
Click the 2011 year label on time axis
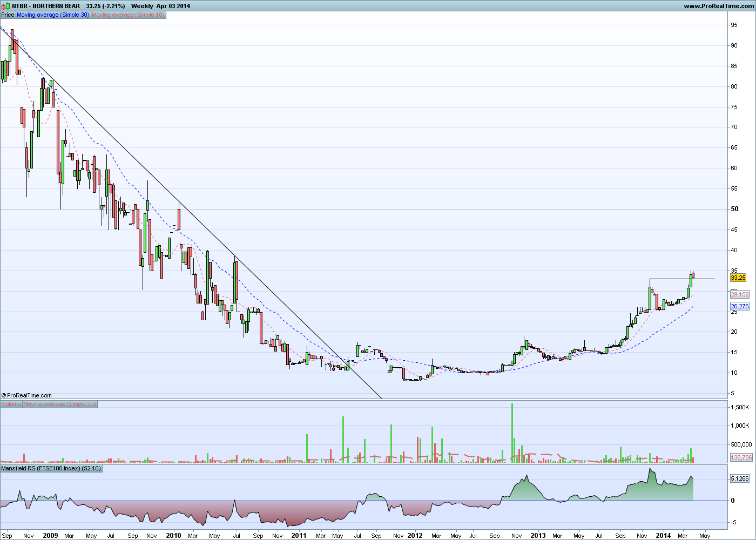[x=299, y=536]
